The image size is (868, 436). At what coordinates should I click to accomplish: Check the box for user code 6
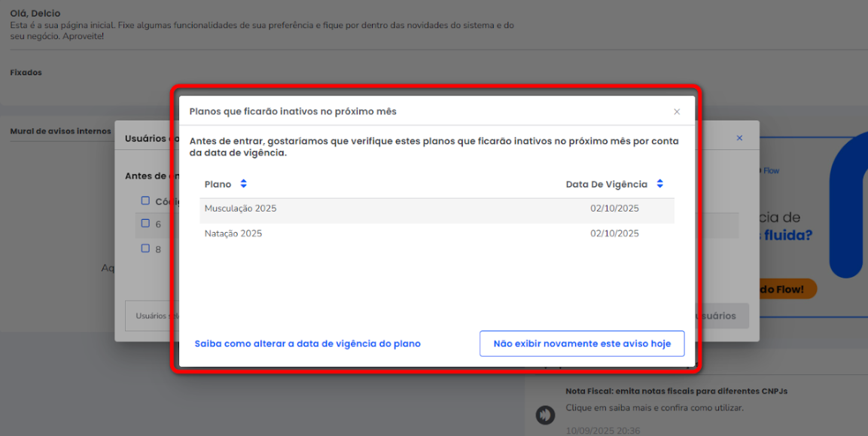(x=145, y=224)
